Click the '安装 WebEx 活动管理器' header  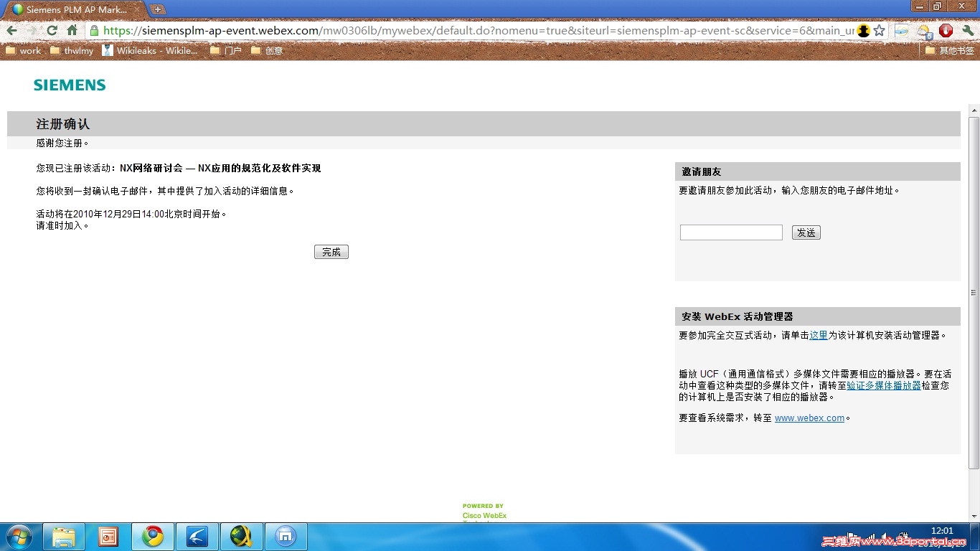[817, 316]
